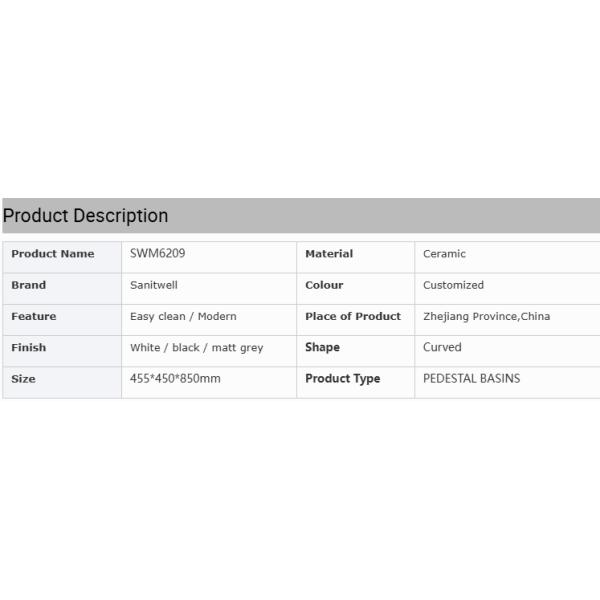This screenshot has width=600, height=600.
Task: Click the Sanitwell brand value
Action: (x=154, y=285)
